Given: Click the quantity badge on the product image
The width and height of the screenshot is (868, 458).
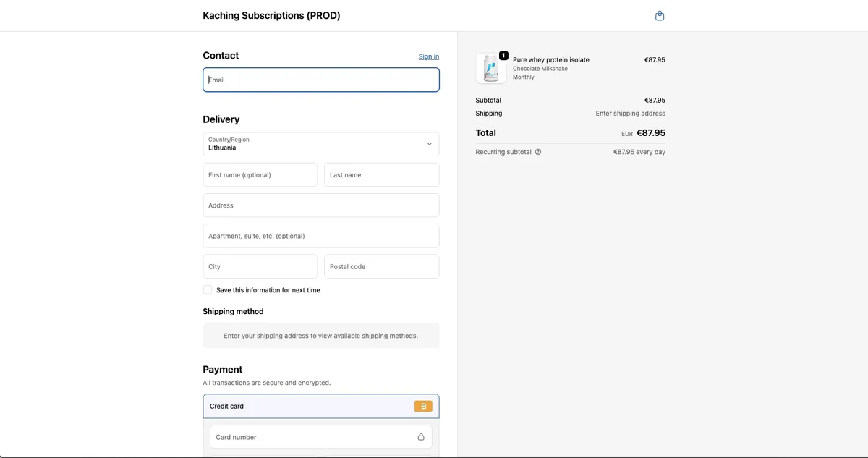Looking at the screenshot, I should (x=503, y=56).
